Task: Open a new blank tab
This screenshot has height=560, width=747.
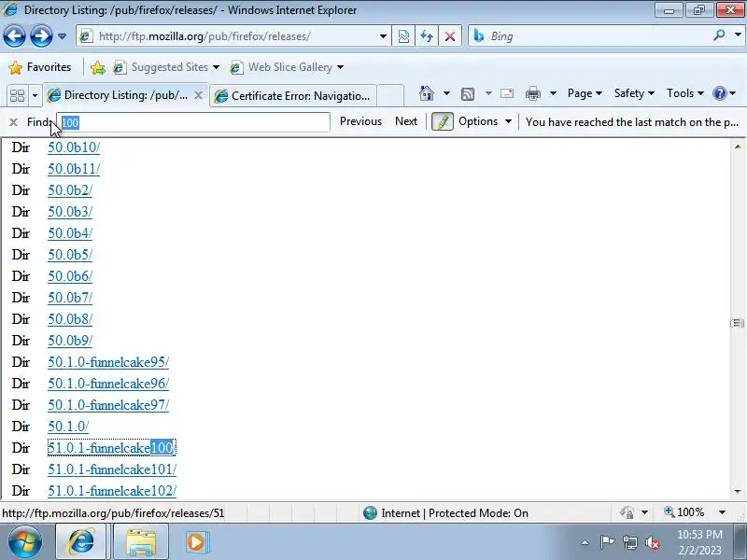Action: tap(390, 95)
